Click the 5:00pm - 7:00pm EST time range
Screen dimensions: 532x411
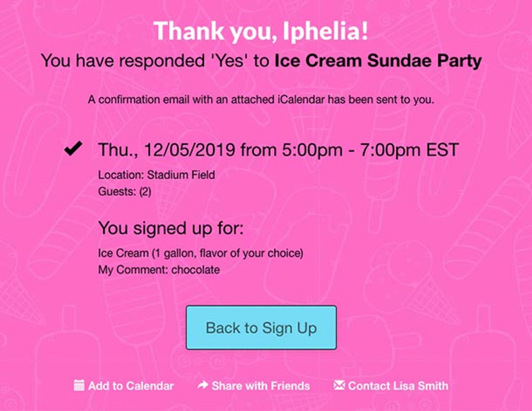click(370, 150)
